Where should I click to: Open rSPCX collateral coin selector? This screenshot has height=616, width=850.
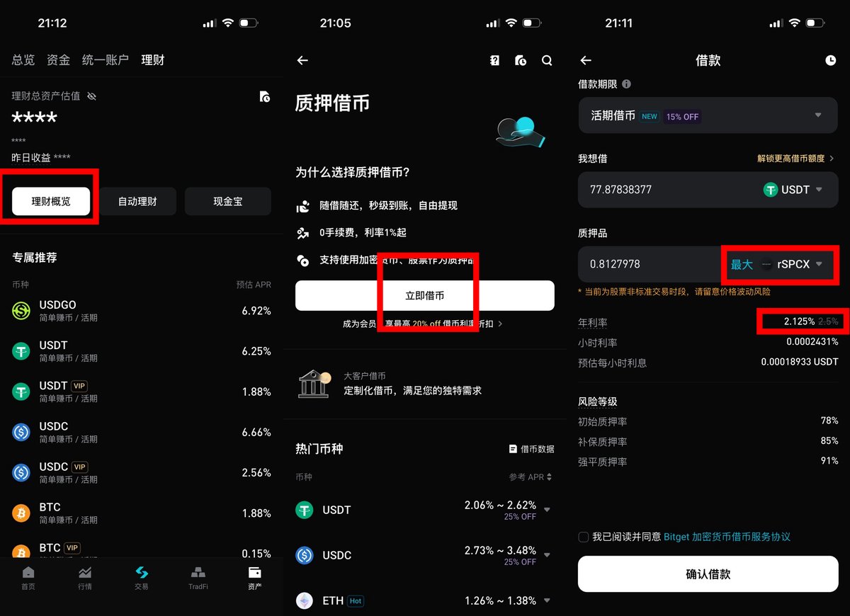(792, 264)
